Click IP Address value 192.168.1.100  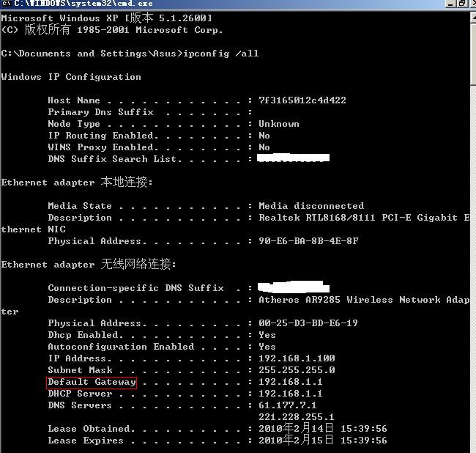click(297, 358)
